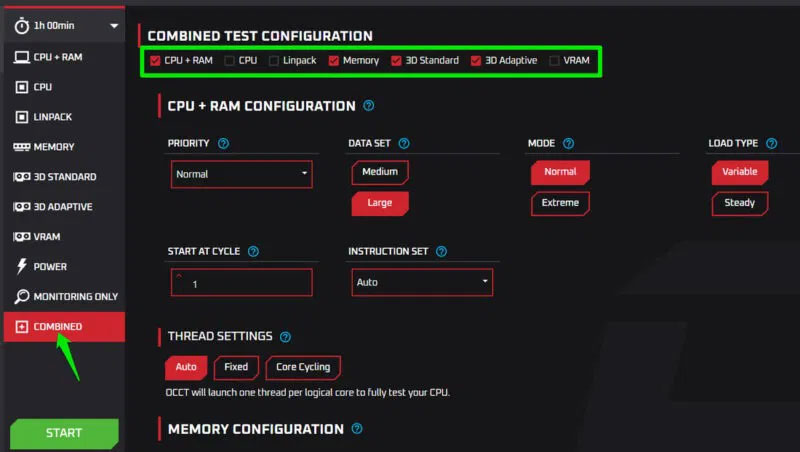Open the 1h 00min duration dropdown

[64, 26]
